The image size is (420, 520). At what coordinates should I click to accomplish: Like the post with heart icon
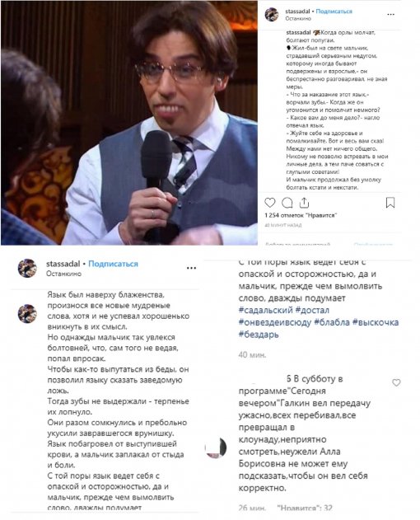pyautogui.click(x=270, y=203)
